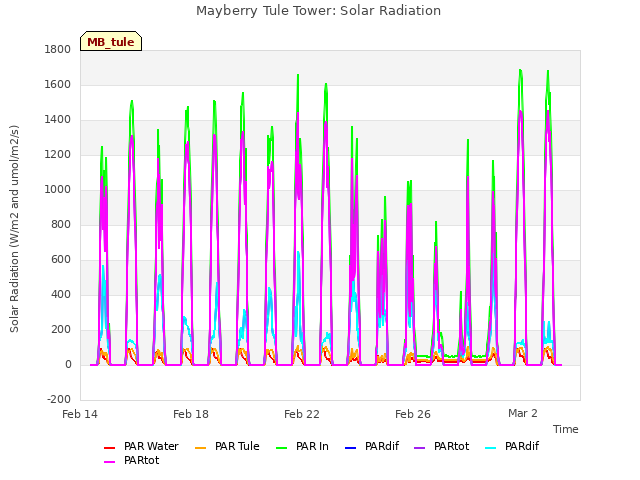Screen dimensions: 640x480
Task: Click the Feb 26 x-axis tick label
Action: point(413,414)
